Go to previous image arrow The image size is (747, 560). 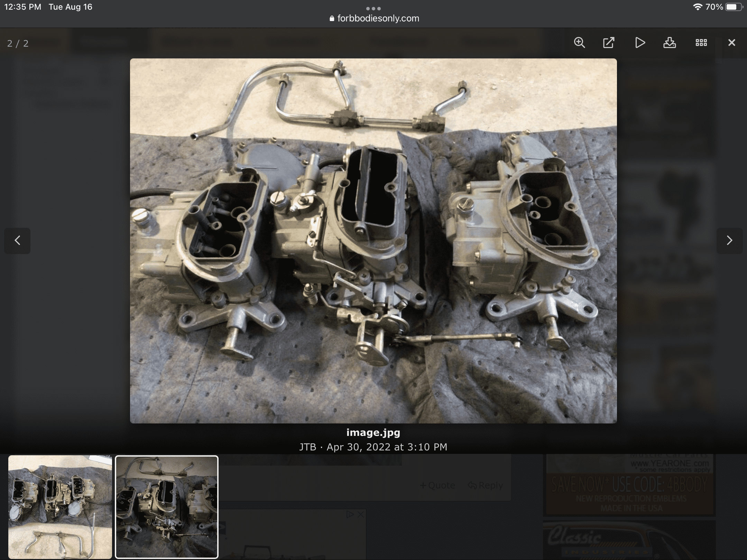(x=17, y=241)
